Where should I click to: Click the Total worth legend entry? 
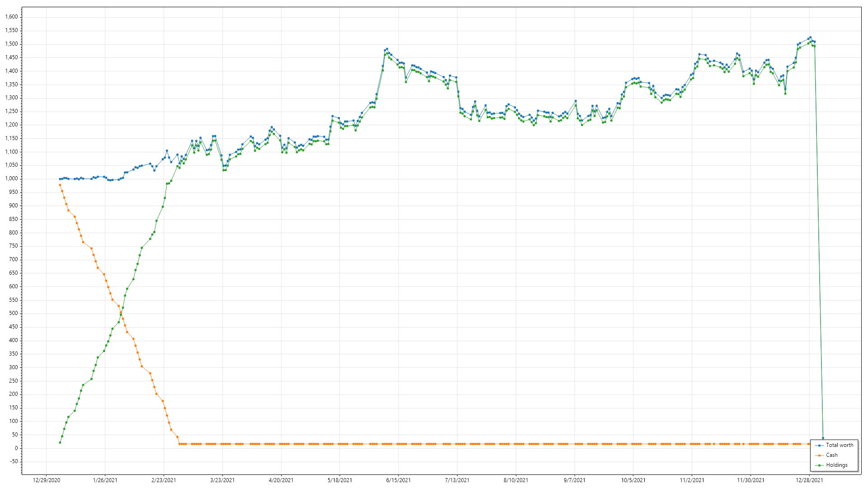coord(834,445)
